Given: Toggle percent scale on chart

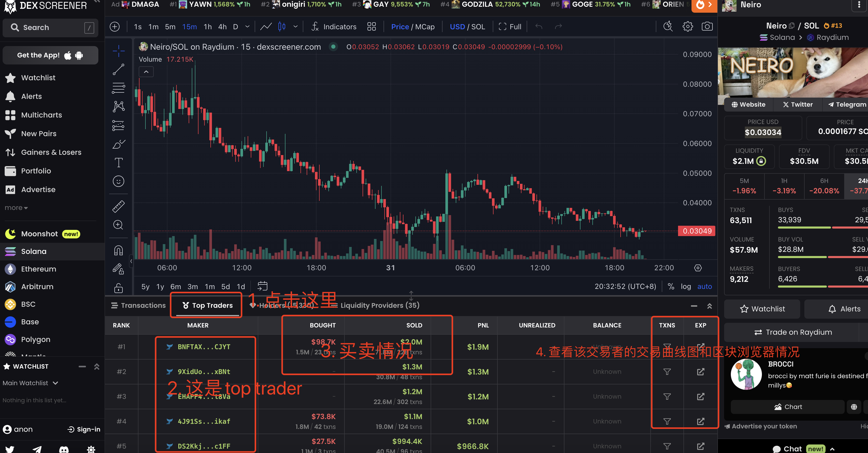Looking at the screenshot, I should (x=671, y=287).
